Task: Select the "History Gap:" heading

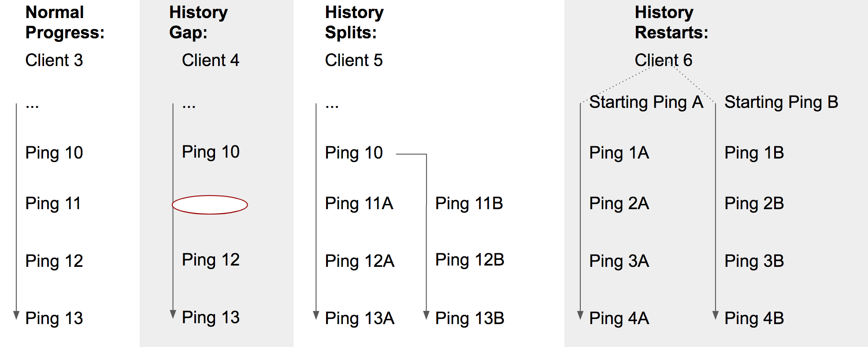Action: [x=198, y=22]
